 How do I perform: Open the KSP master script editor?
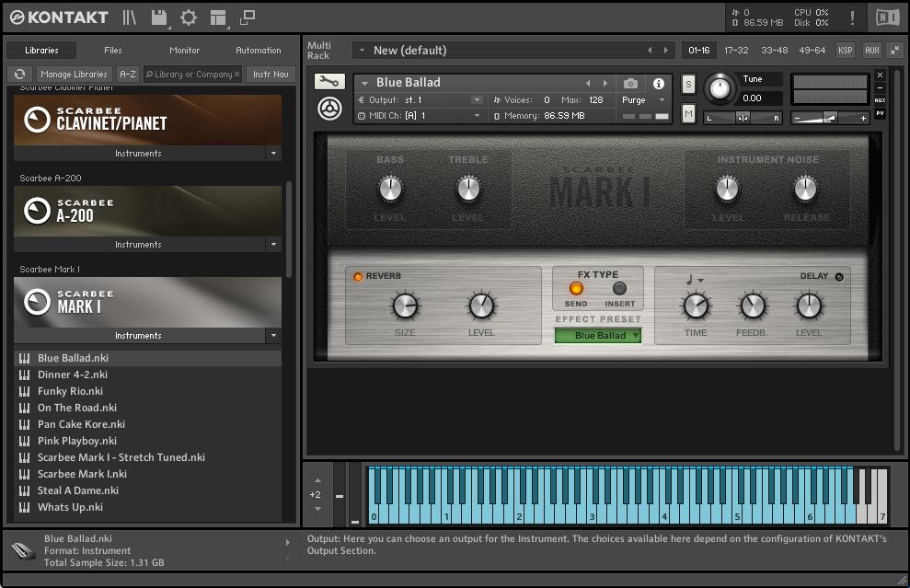[845, 51]
